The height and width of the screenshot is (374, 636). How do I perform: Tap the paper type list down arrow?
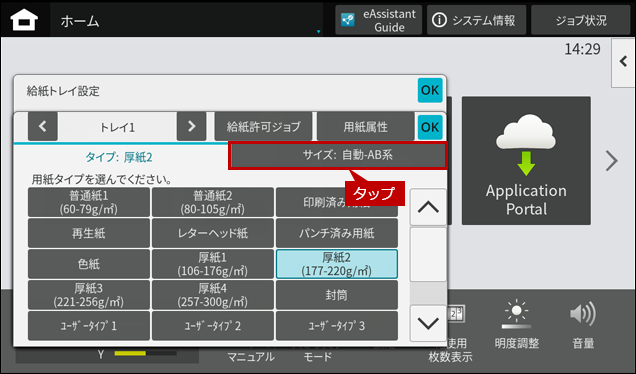428,323
